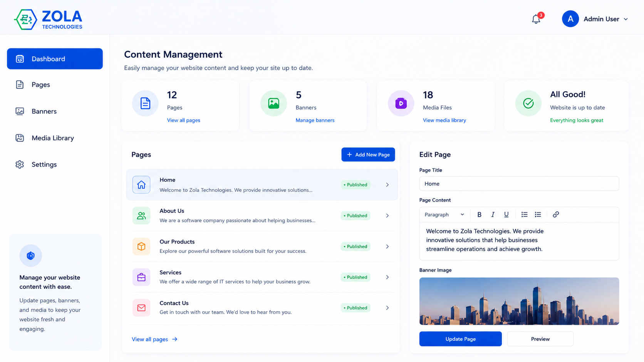Click the green checkmark icon on the All Good card
The height and width of the screenshot is (362, 644).
click(x=528, y=103)
